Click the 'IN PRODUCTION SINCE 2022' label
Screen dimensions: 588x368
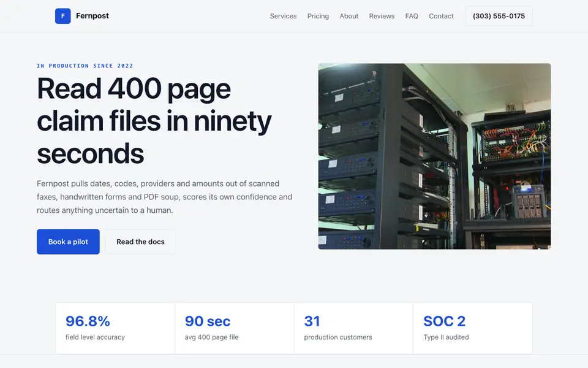(85, 66)
